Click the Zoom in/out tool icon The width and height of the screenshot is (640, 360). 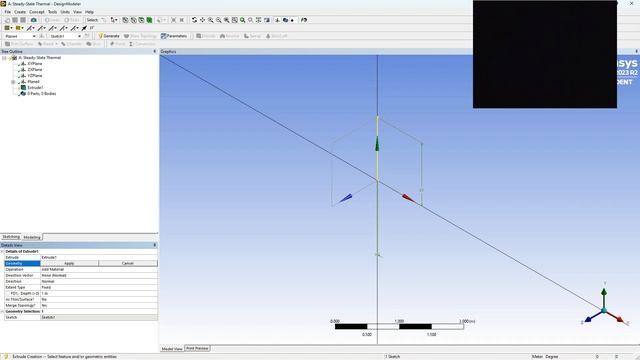(211, 20)
